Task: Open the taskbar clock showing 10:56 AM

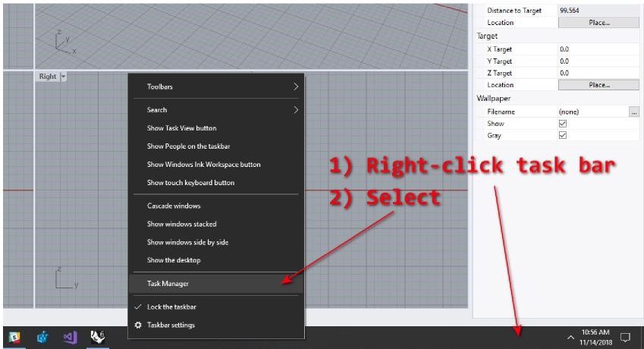Action: point(595,337)
